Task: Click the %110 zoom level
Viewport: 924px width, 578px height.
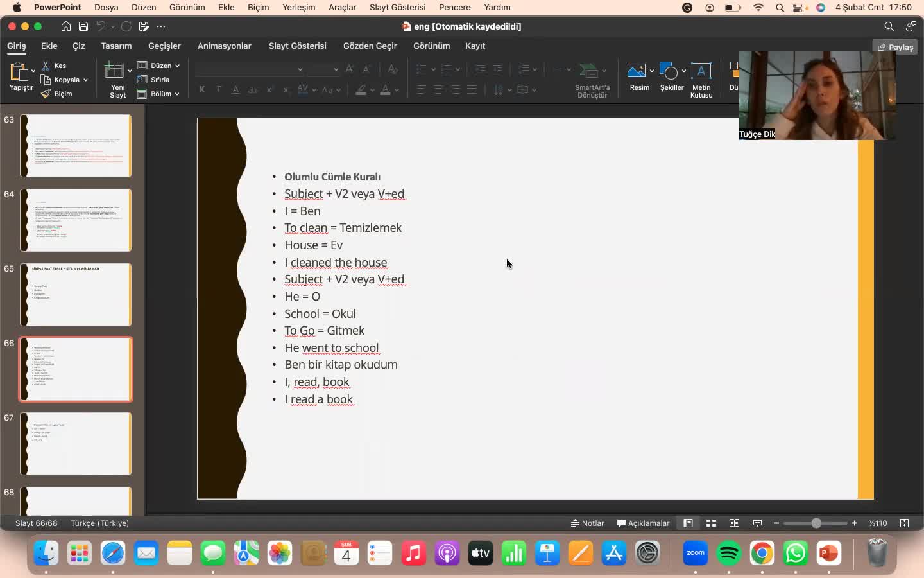Action: [878, 523]
